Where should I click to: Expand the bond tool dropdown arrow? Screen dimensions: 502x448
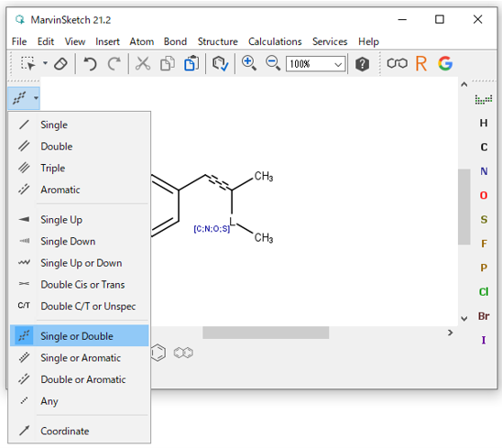tap(36, 98)
